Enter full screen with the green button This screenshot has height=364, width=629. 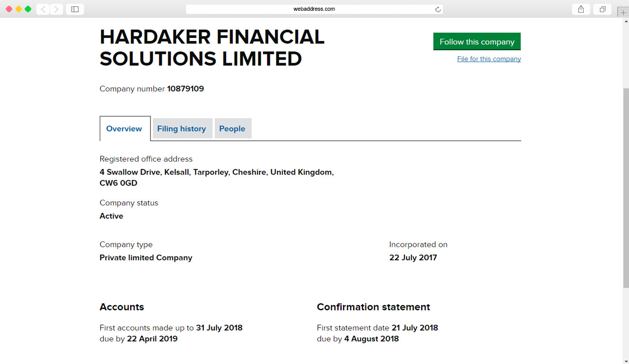click(x=28, y=9)
